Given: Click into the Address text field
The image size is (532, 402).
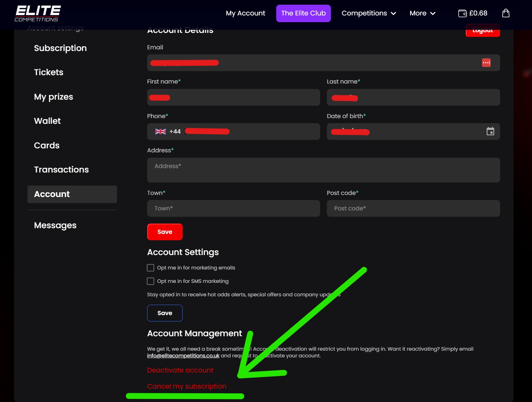Looking at the screenshot, I should [x=323, y=170].
